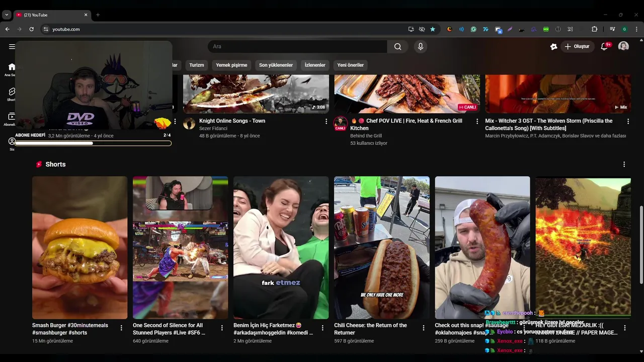
Task: Open options for Smash Burger short
Action: coord(121,328)
